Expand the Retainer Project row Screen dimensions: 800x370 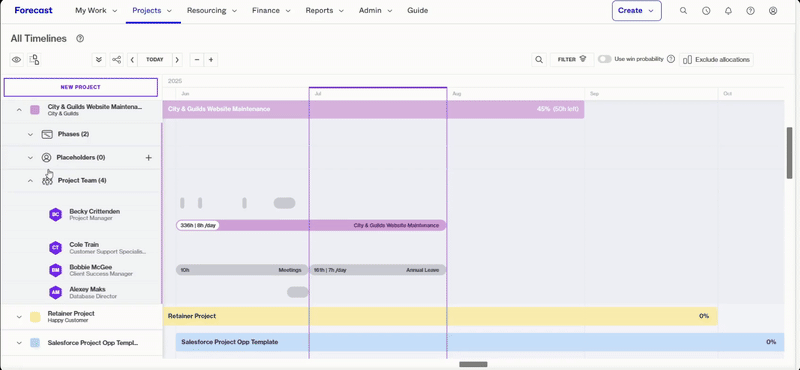click(19, 317)
